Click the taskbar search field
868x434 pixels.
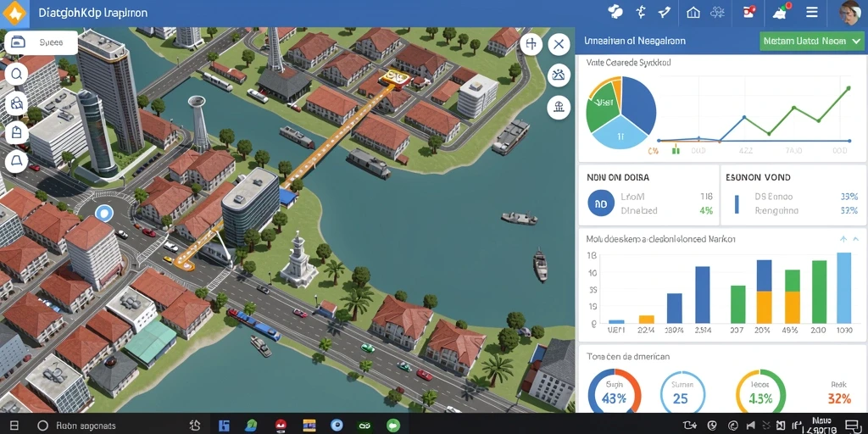[x=75, y=426]
